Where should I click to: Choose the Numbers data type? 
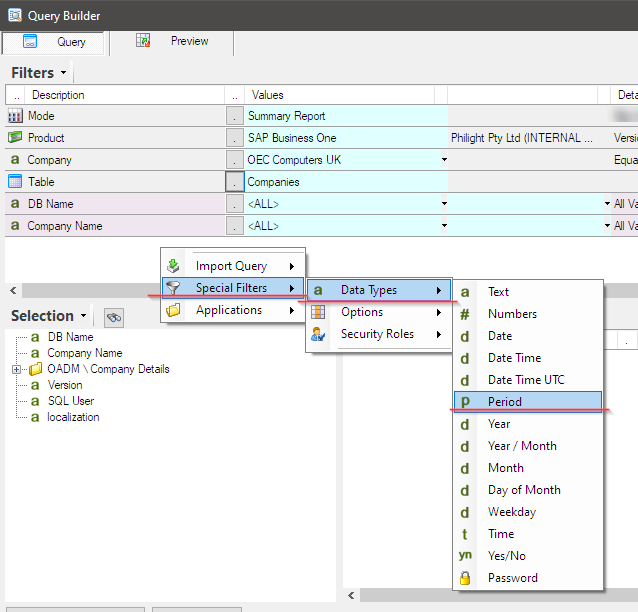click(x=528, y=314)
